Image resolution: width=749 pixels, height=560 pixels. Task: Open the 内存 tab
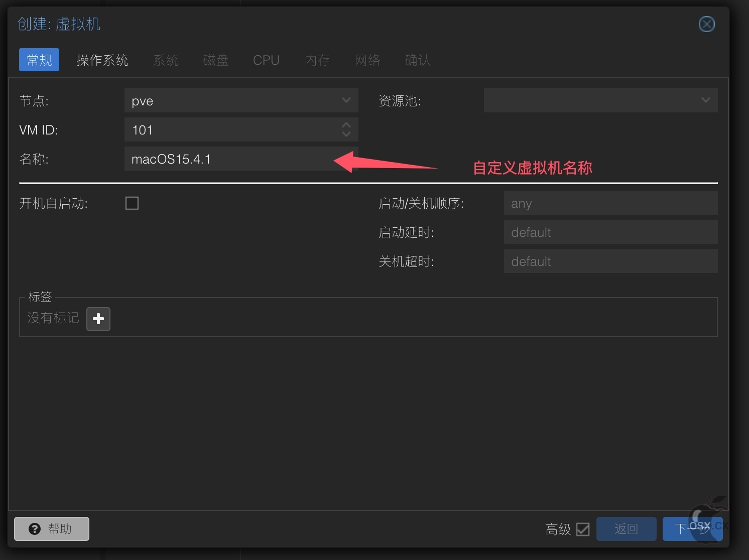tap(317, 60)
